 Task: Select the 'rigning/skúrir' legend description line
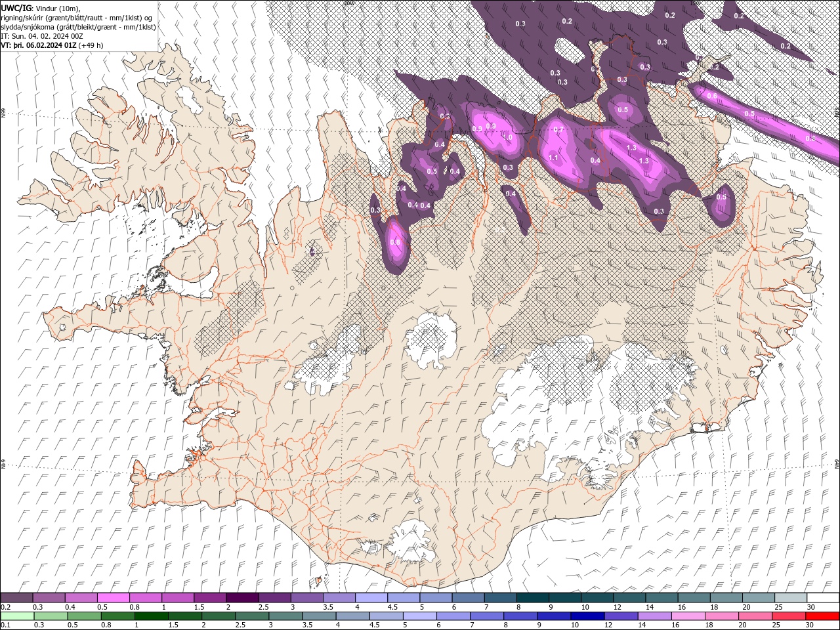coord(77,17)
